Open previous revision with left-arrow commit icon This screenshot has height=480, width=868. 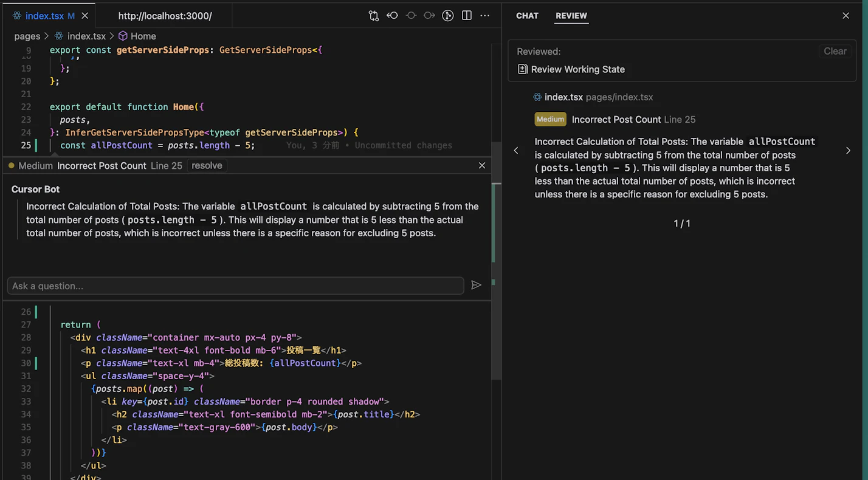coord(393,16)
